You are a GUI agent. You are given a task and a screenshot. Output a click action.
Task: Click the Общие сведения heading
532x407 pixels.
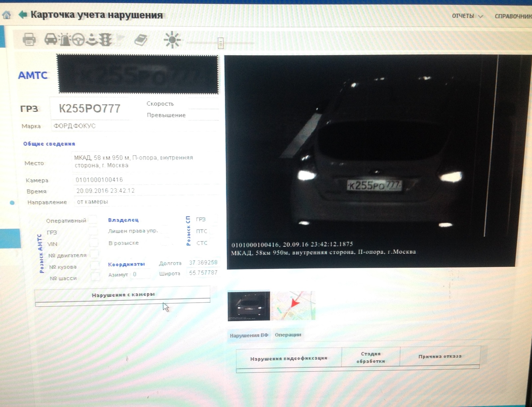pyautogui.click(x=49, y=144)
